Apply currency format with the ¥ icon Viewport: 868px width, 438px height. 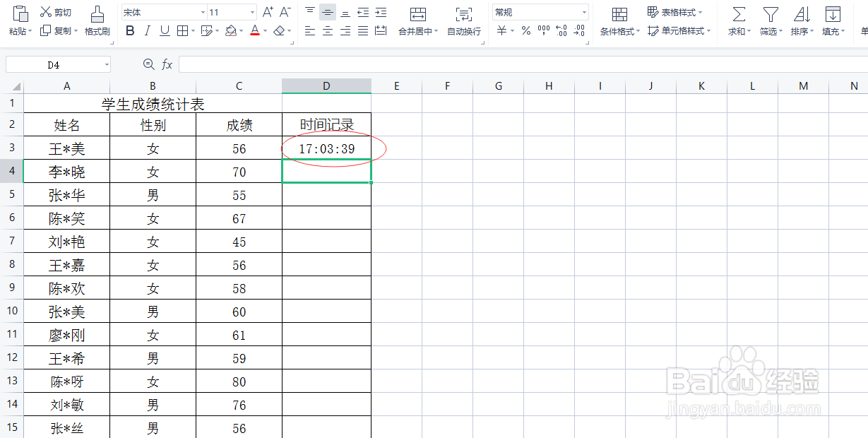[502, 30]
